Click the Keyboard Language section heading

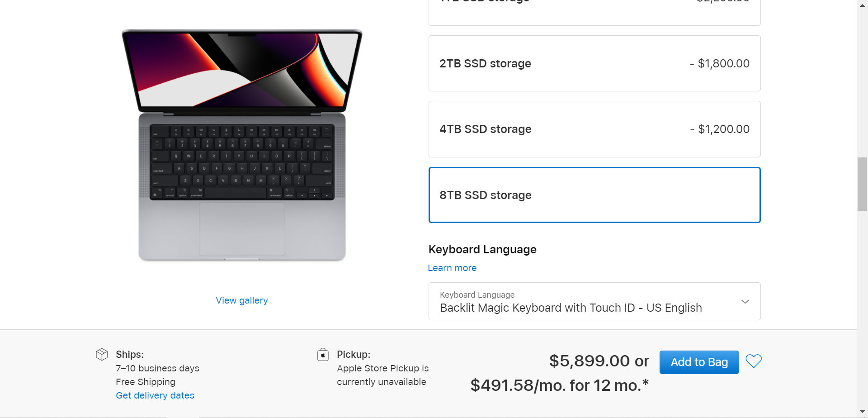(482, 249)
